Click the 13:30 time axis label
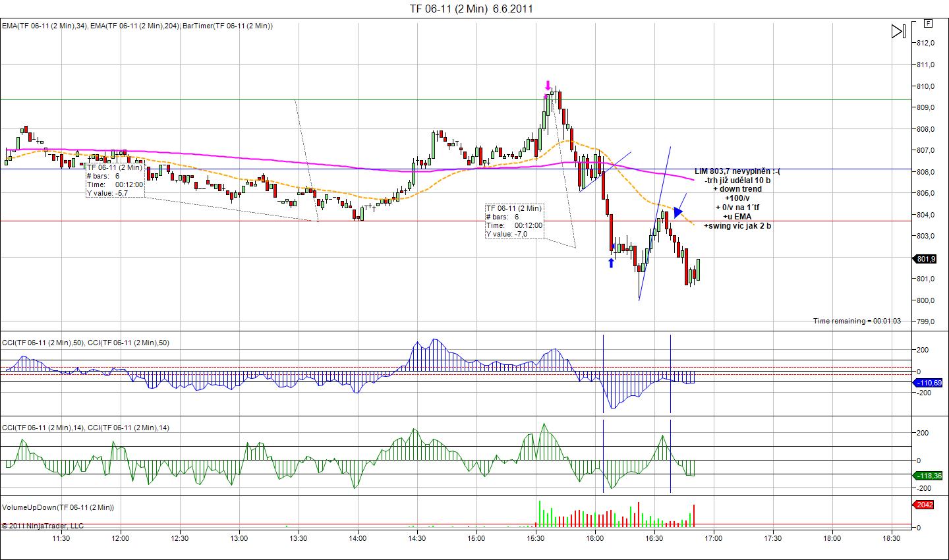Image resolution: width=949 pixels, height=560 pixels. [299, 538]
